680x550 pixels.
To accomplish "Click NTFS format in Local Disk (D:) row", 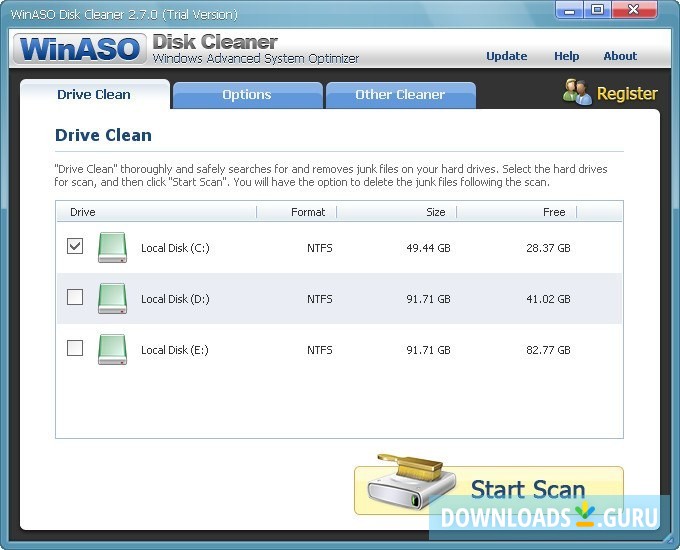I will click(320, 299).
